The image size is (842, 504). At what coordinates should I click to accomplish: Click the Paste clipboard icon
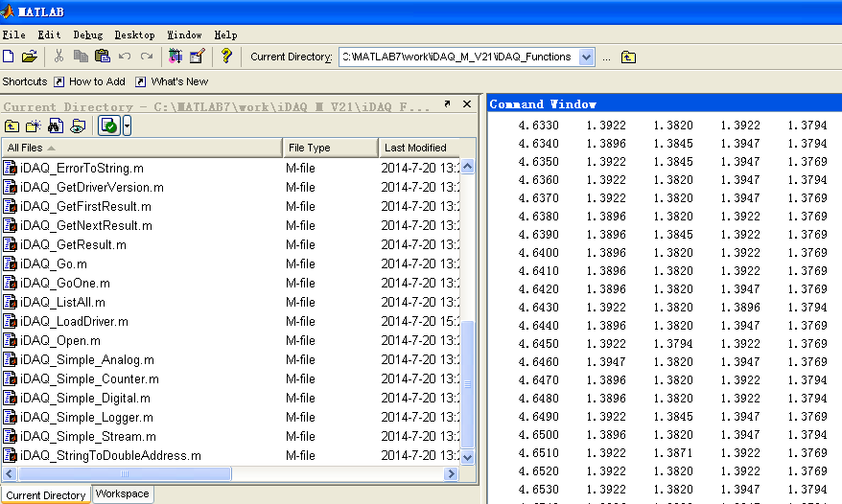click(x=102, y=57)
